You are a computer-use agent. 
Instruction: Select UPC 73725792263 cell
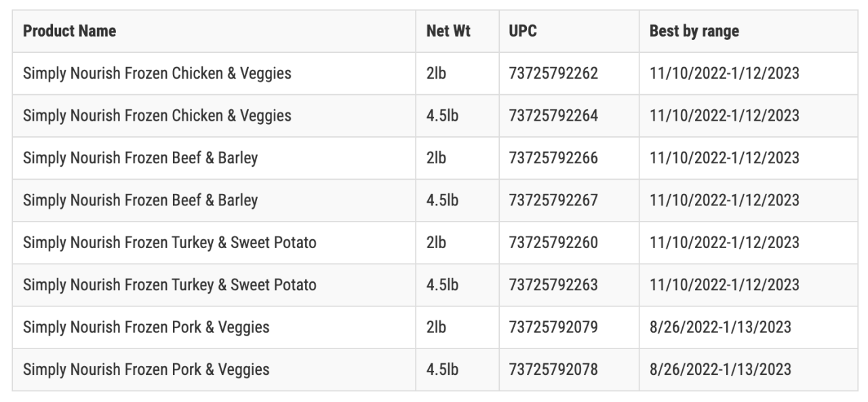(553, 285)
